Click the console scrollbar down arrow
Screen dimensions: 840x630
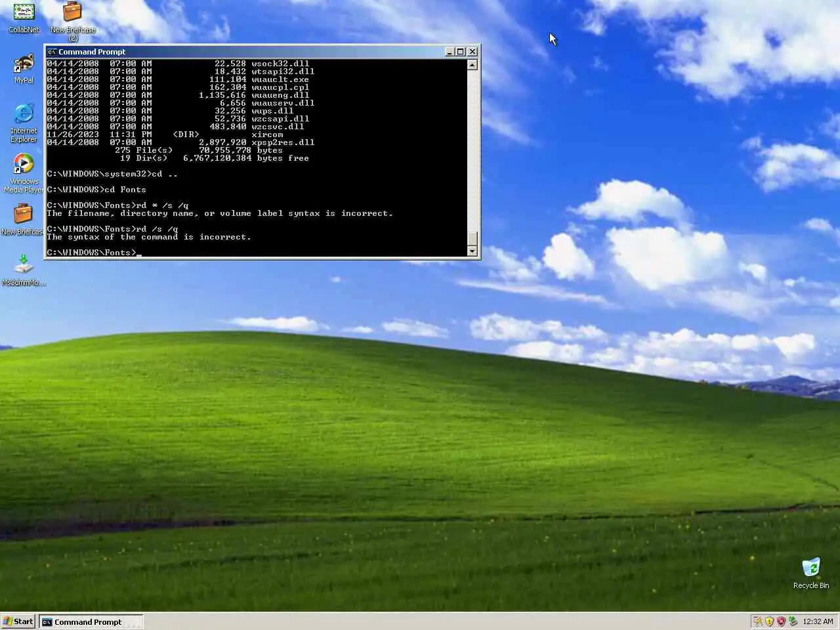(x=472, y=251)
